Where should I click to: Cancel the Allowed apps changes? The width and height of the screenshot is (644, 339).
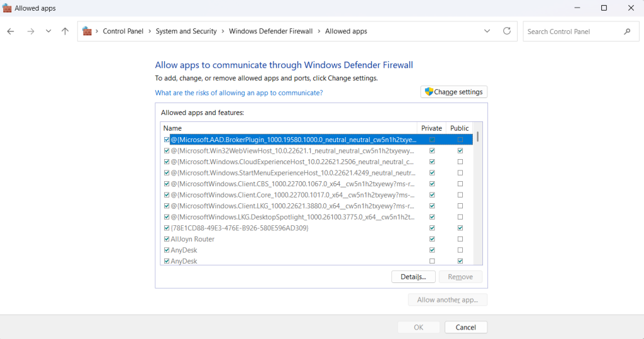(x=466, y=328)
